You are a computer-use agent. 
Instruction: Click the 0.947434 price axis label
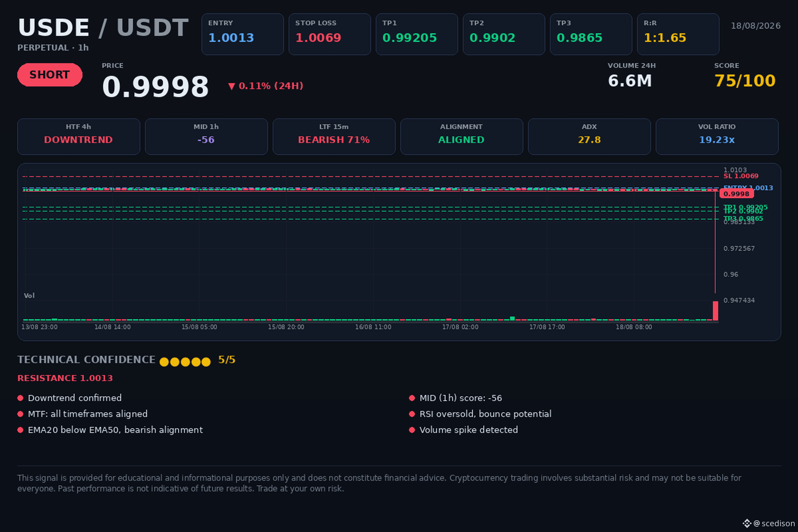click(x=739, y=301)
